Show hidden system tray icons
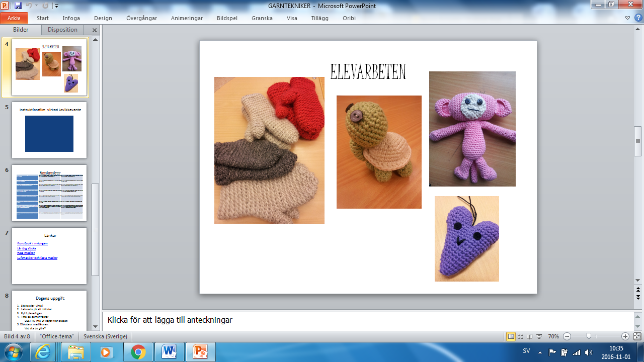The width and height of the screenshot is (644, 362). (540, 352)
